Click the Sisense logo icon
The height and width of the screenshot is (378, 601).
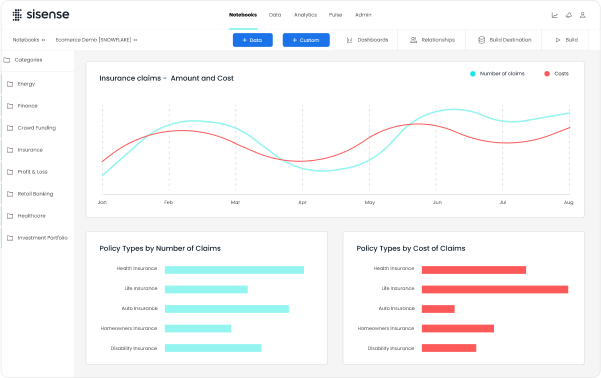click(x=17, y=15)
